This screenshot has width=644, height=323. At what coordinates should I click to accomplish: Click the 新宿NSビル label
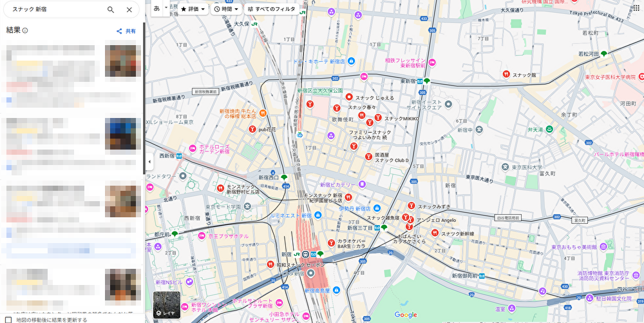coord(169,282)
